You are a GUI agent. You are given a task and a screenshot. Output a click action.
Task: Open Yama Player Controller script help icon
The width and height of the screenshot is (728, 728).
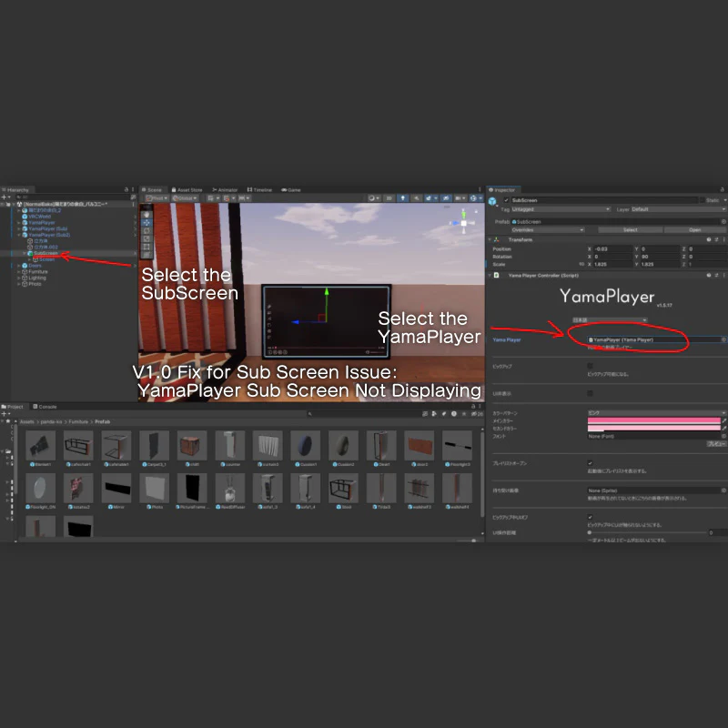709,276
